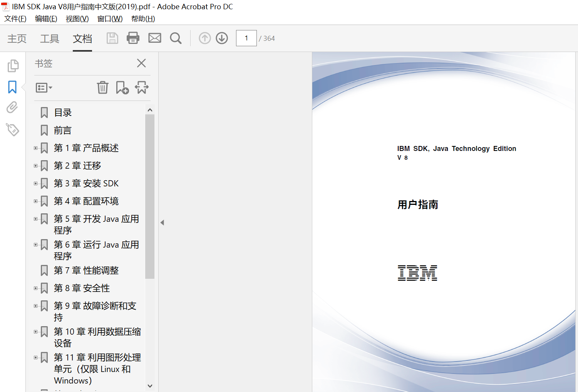Open Page Thumbnails panel icon
The width and height of the screenshot is (578, 392).
13,66
